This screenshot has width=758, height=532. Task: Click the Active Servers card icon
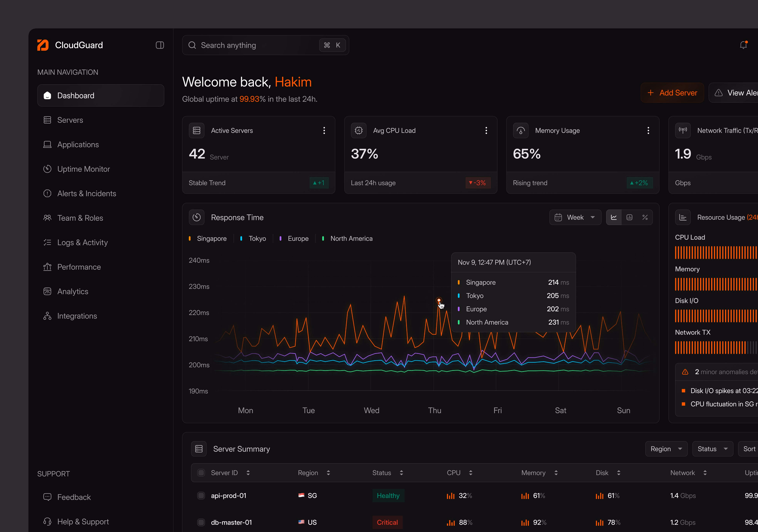pyautogui.click(x=197, y=131)
